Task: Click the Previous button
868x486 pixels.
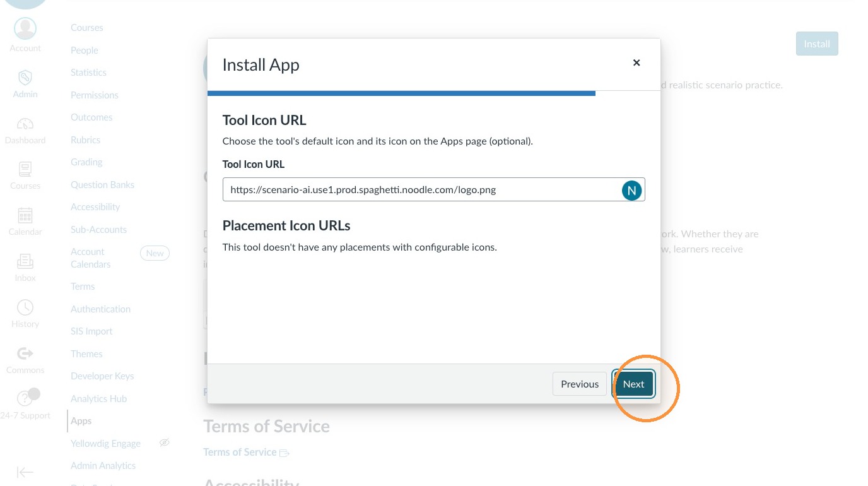Action: click(580, 384)
